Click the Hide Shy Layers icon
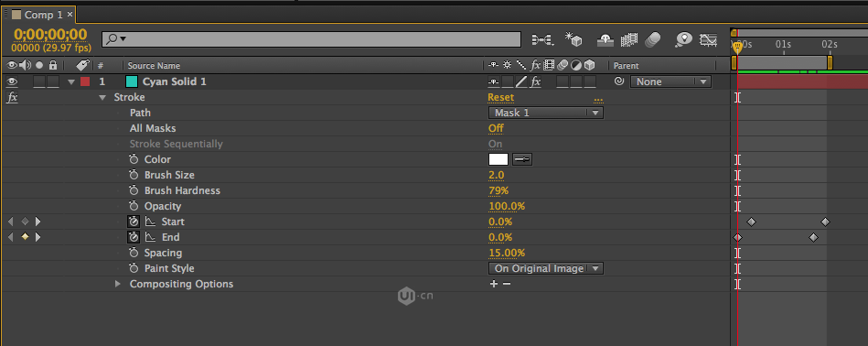868x346 pixels. point(605,39)
